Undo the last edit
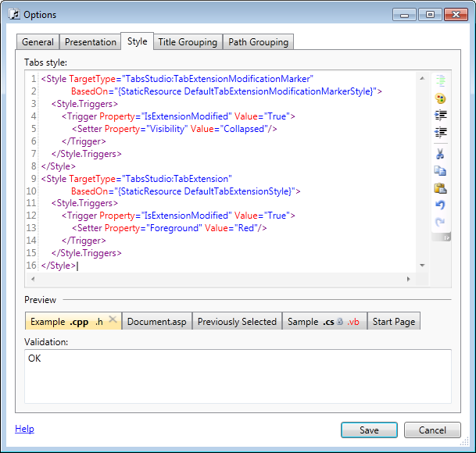 (x=440, y=205)
